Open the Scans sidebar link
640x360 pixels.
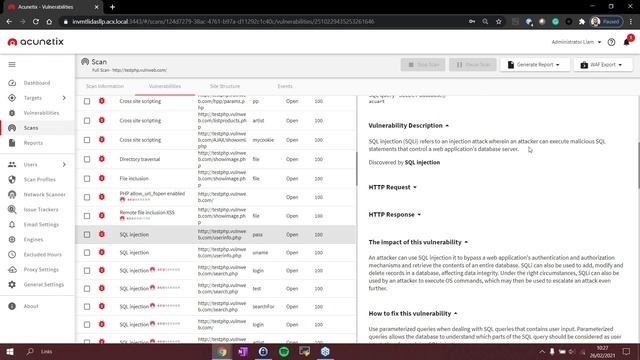click(31, 128)
